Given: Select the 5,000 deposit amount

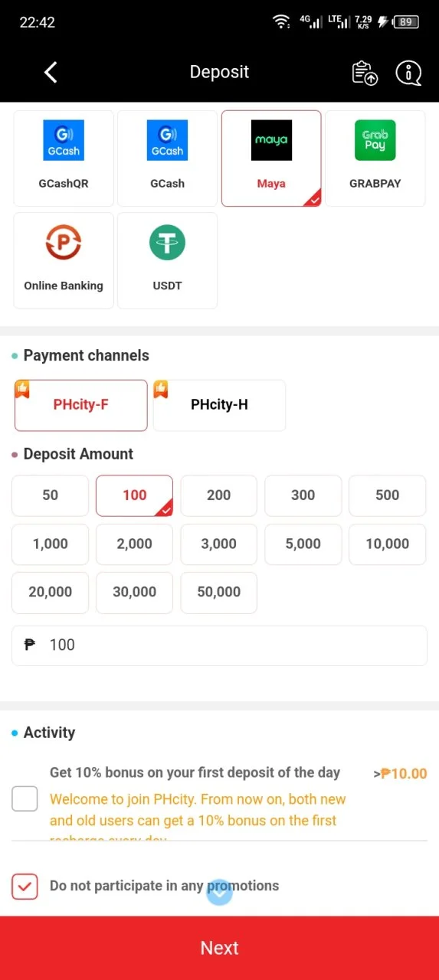Looking at the screenshot, I should click(x=303, y=544).
